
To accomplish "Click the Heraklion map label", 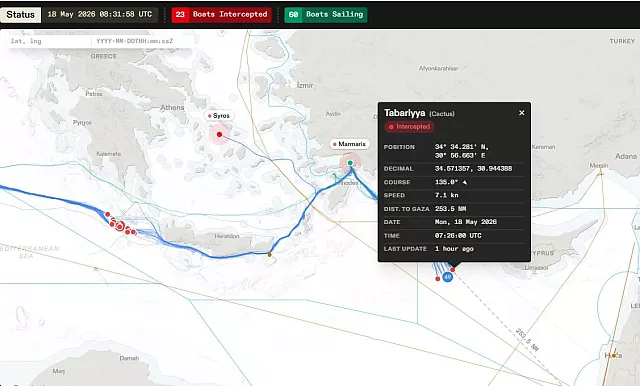I will pos(227,236).
